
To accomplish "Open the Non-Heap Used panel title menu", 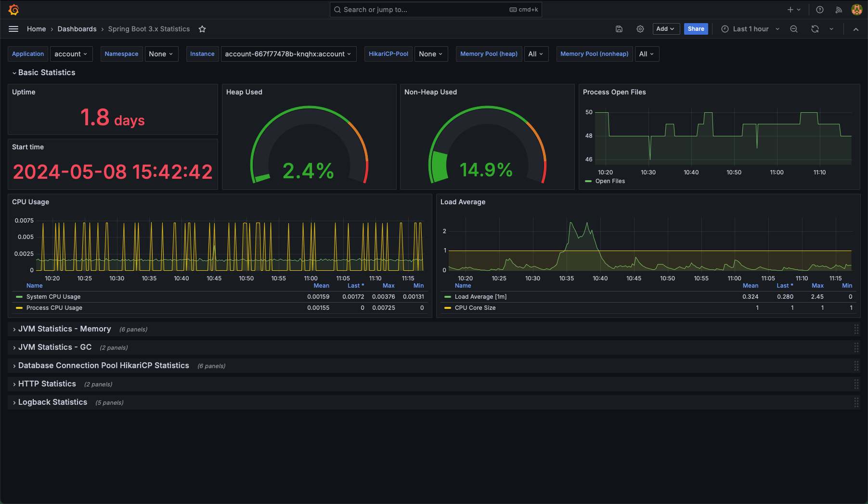I will point(430,92).
